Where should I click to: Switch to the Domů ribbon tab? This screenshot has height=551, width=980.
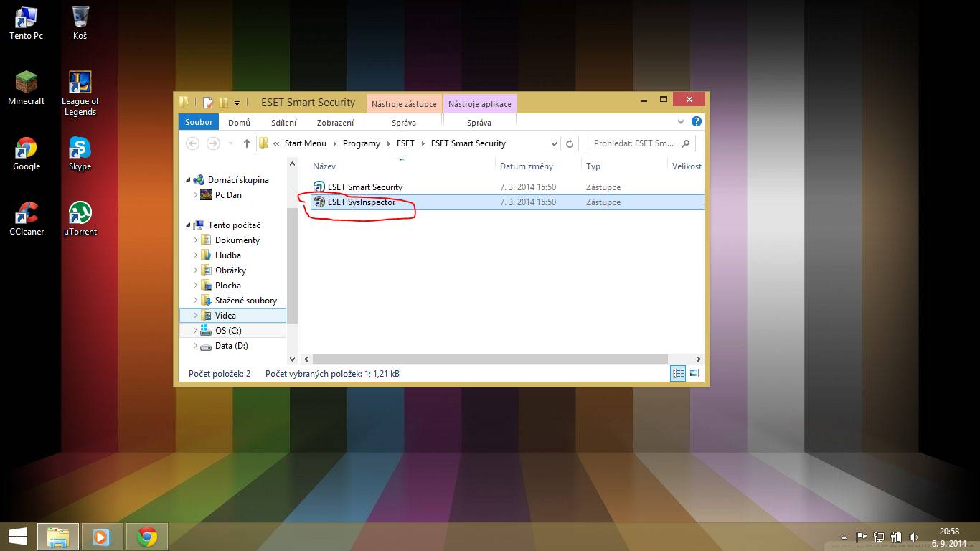pyautogui.click(x=239, y=123)
